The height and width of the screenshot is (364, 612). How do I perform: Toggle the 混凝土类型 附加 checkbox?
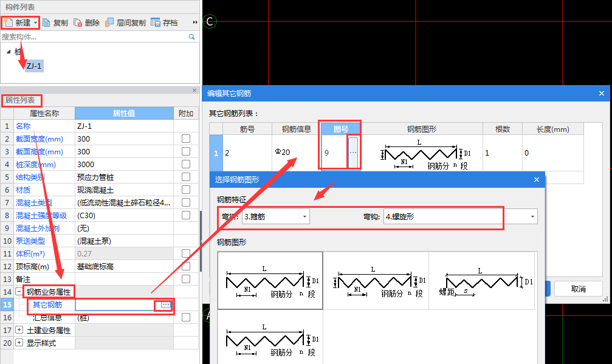(x=186, y=202)
